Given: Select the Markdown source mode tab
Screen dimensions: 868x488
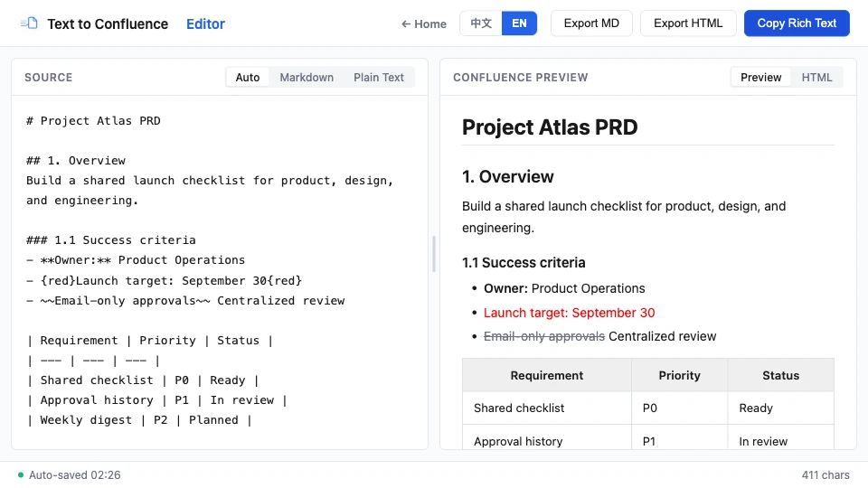Looking at the screenshot, I should point(307,78).
